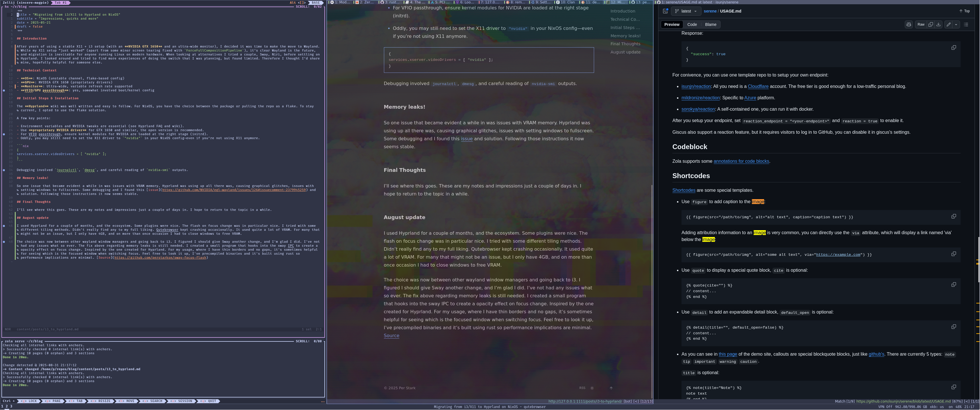The height and width of the screenshot is (410, 980).
Task: Jump to 'Memory leaks!' in table of contents
Action: coord(625,36)
